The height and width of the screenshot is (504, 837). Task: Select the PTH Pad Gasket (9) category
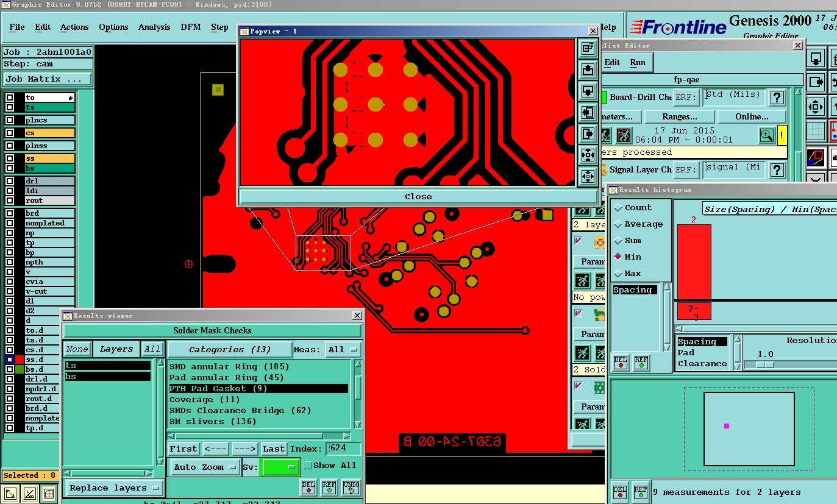coord(258,389)
